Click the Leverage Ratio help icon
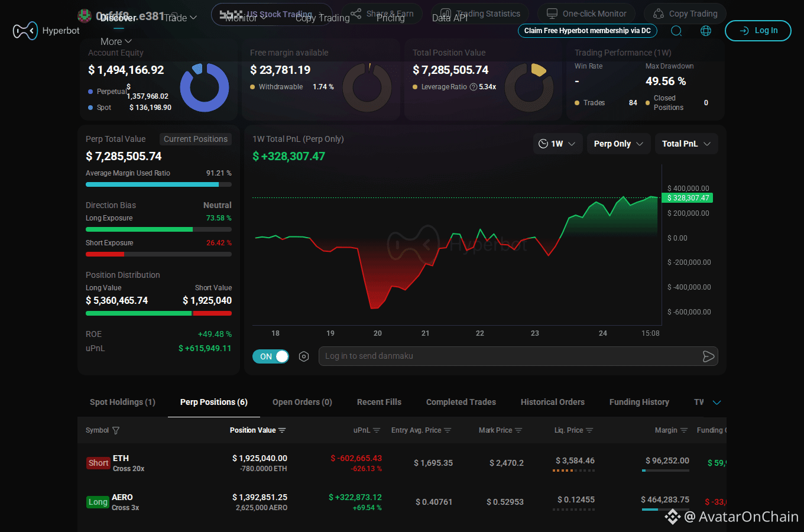 pyautogui.click(x=473, y=87)
